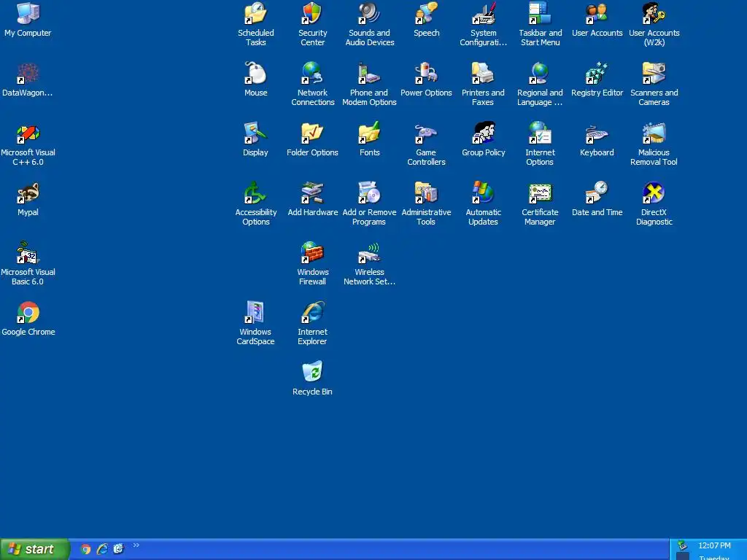Click the third Quick Launch icon

point(118,549)
